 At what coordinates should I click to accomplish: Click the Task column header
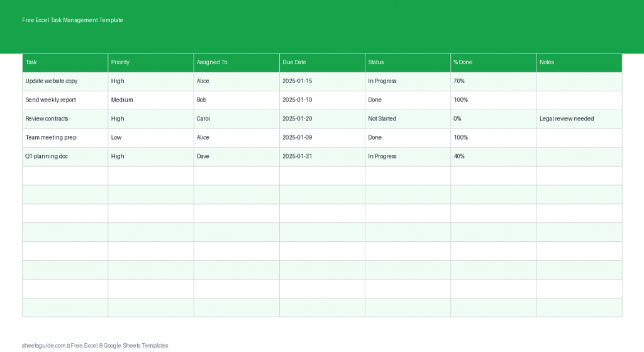tap(65, 62)
